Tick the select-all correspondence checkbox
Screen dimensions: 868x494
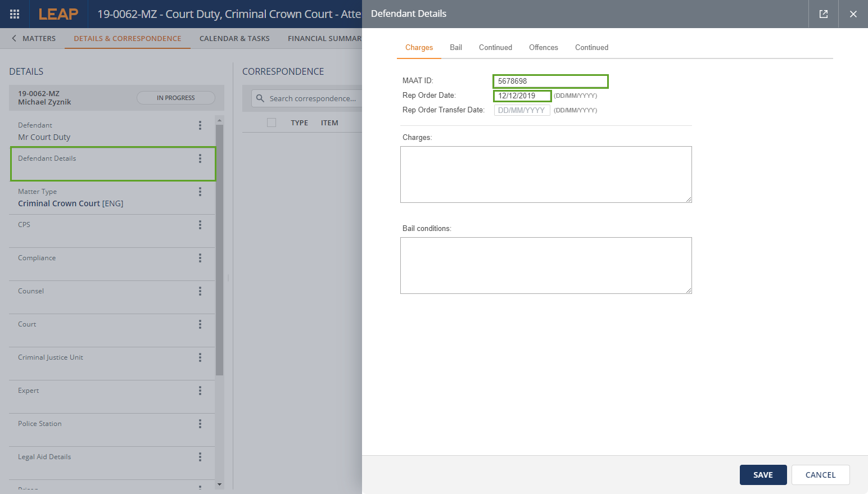click(272, 123)
